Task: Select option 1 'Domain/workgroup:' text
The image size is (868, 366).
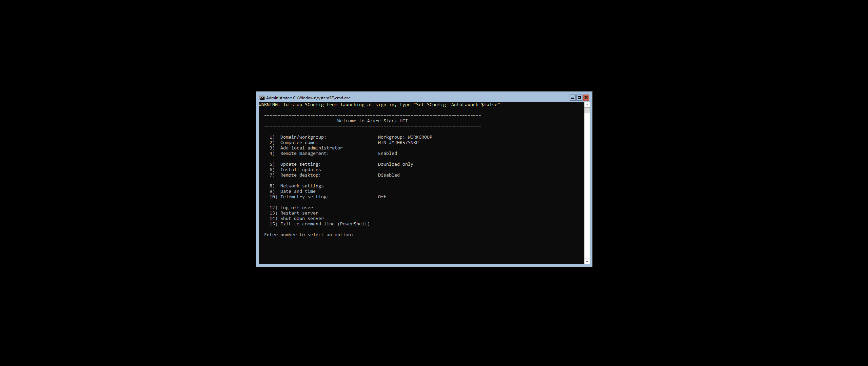Action: [303, 137]
